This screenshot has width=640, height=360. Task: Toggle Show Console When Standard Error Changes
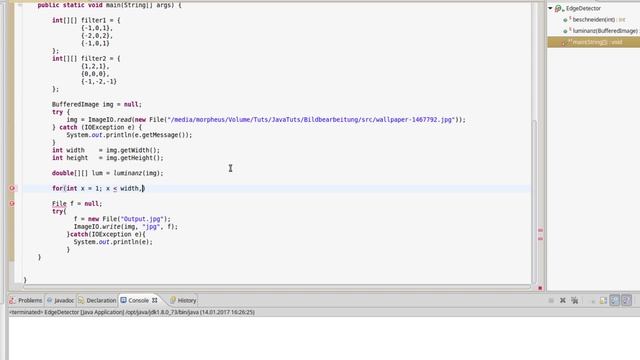pyautogui.click(x=627, y=300)
